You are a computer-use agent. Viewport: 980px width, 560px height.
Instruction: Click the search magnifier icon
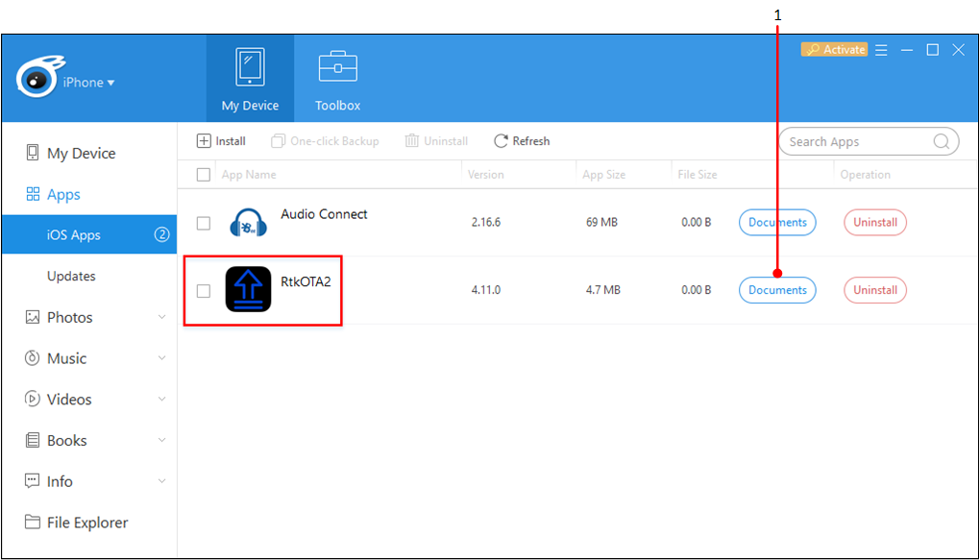(x=942, y=142)
